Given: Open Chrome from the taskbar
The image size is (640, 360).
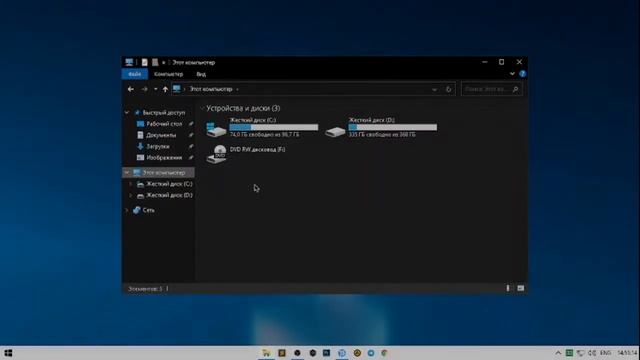Looking at the screenshot, I should click(x=384, y=353).
